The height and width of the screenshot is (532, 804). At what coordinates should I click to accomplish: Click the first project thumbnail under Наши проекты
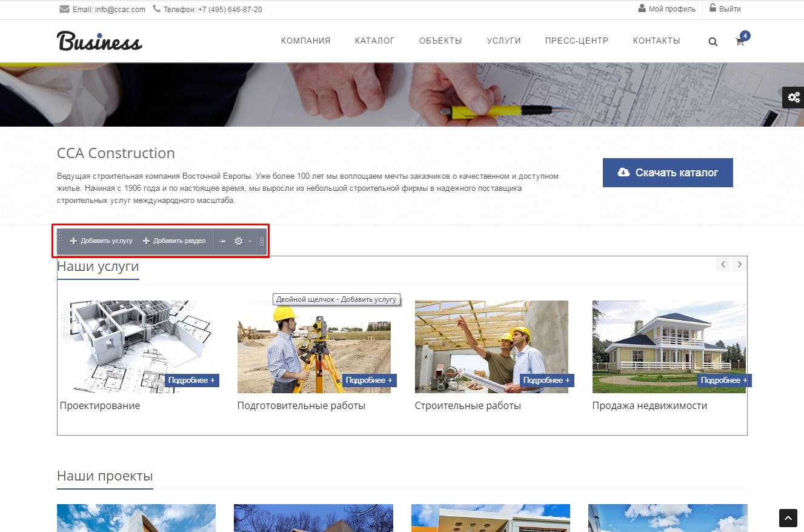pyautogui.click(x=136, y=518)
